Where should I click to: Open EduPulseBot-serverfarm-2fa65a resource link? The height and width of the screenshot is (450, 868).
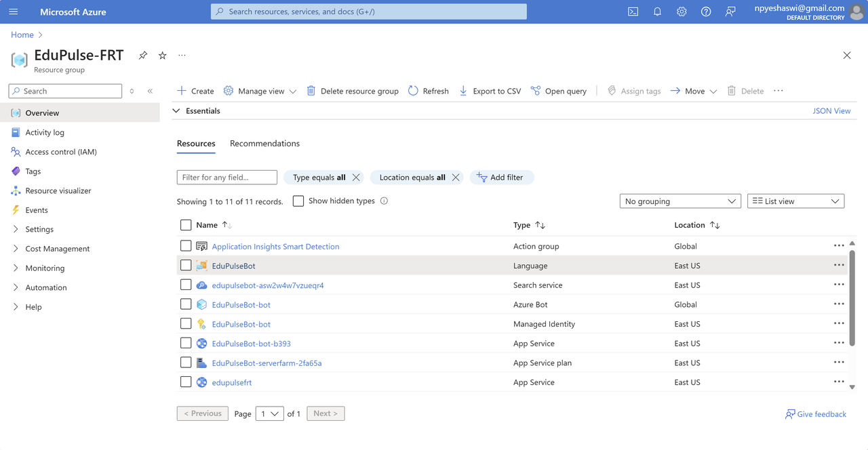267,363
